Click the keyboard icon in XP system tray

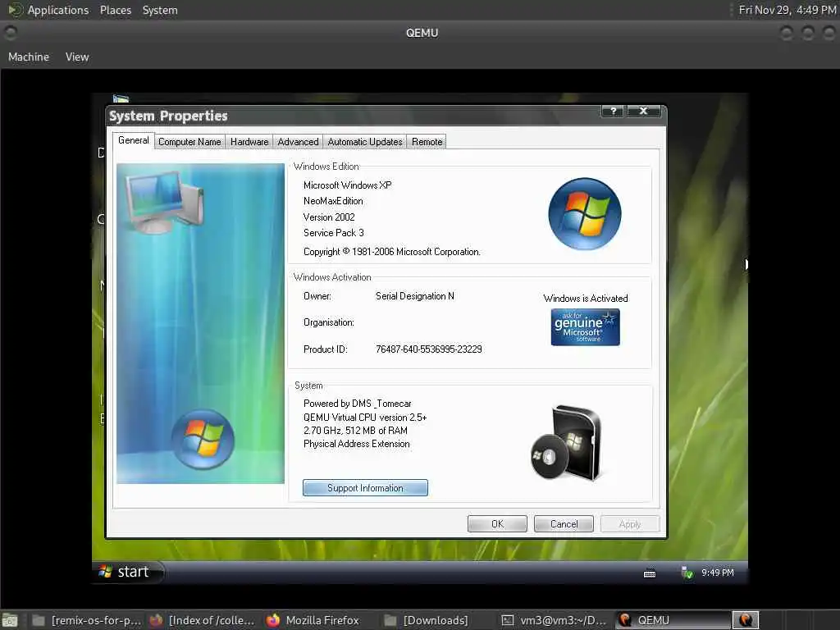point(650,573)
